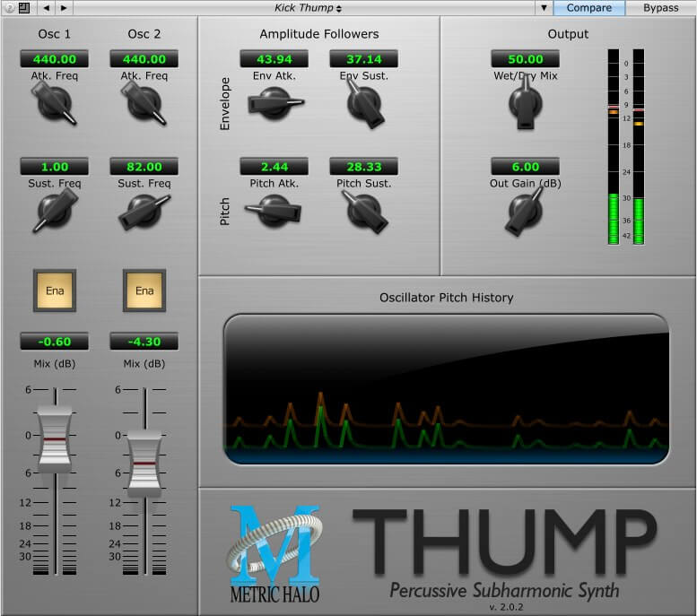
Task: Click the Compare button
Action: point(589,8)
